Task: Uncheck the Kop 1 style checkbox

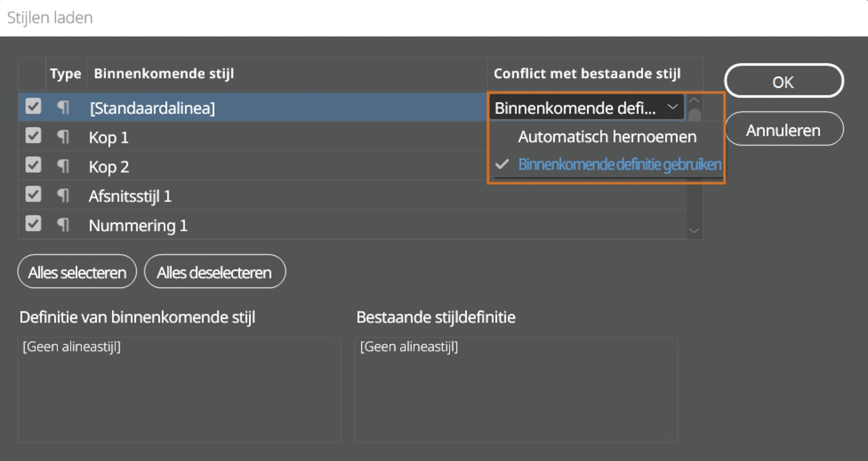Action: click(x=33, y=136)
